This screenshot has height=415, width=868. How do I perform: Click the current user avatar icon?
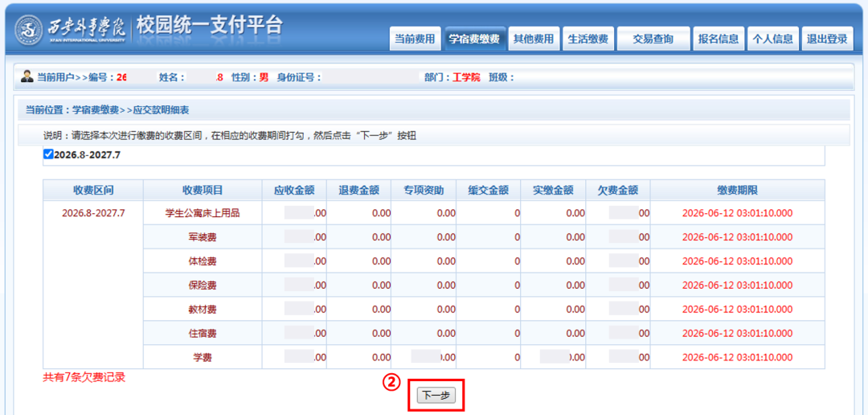pos(27,76)
